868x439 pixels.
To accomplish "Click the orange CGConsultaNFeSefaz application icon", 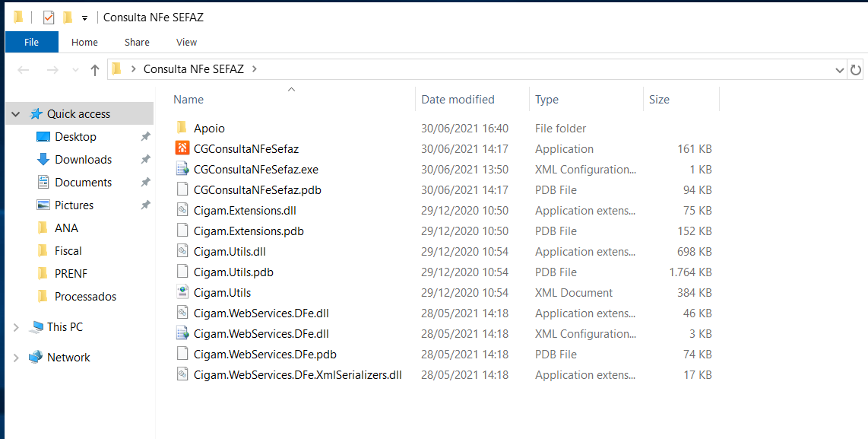I will pyautogui.click(x=182, y=149).
